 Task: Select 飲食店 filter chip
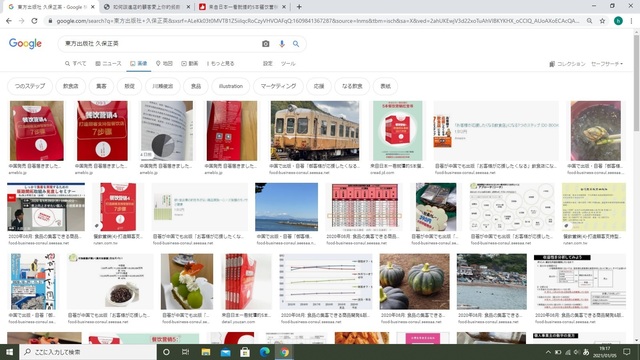pyautogui.click(x=70, y=86)
